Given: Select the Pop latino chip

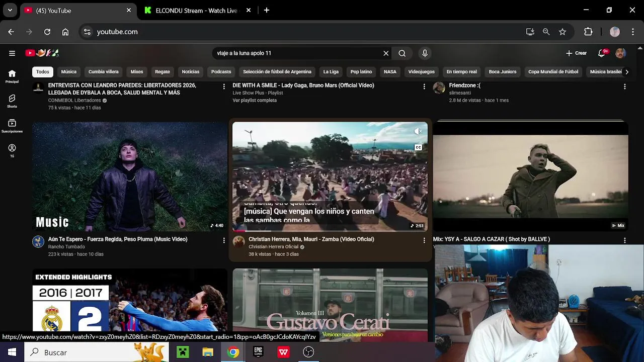Looking at the screenshot, I should pos(361,71).
